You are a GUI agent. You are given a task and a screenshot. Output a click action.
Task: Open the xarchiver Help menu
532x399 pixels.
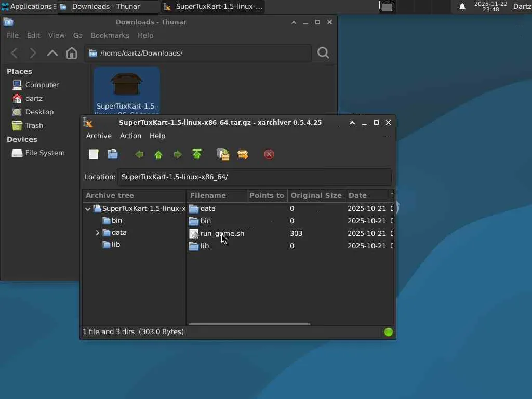pyautogui.click(x=157, y=136)
